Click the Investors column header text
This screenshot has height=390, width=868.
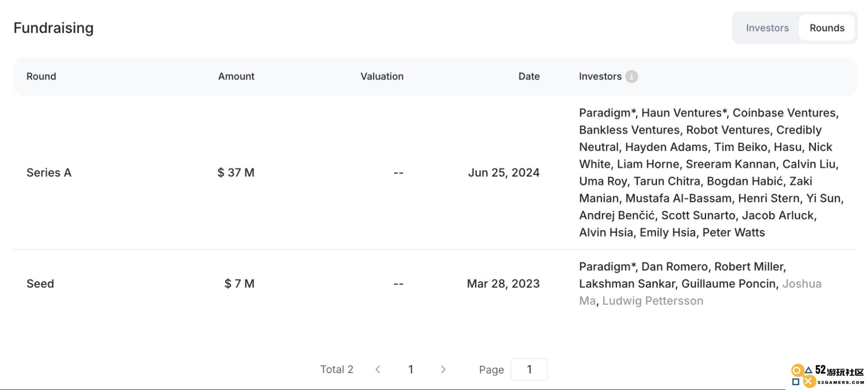click(x=600, y=76)
